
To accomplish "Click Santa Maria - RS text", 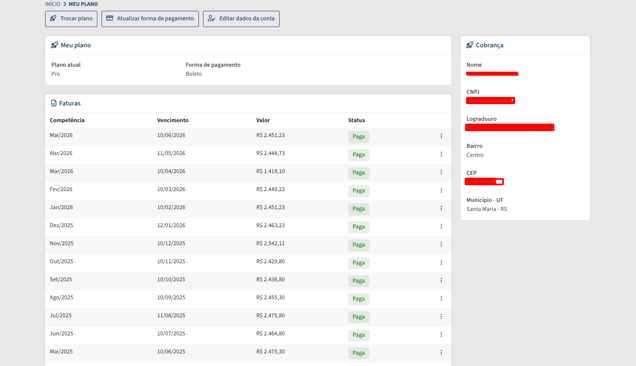I will 487,209.
